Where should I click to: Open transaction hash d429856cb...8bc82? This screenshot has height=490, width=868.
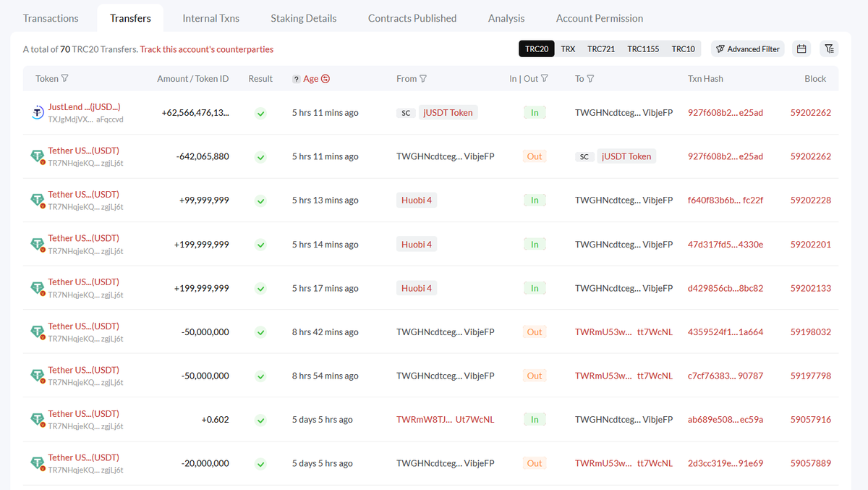coord(726,288)
